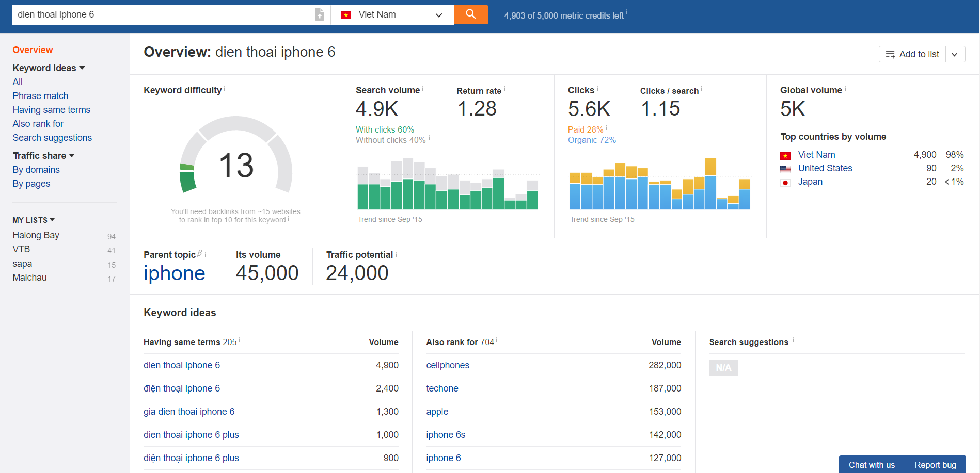Click the info icon beside Keyword difficulty
The image size is (980, 473).
coord(225,89)
